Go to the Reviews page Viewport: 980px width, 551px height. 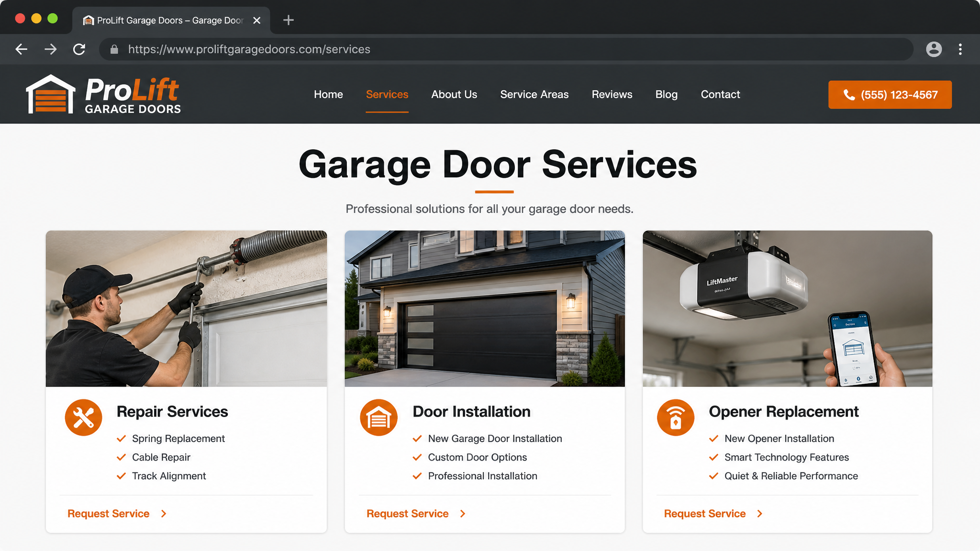(612, 94)
